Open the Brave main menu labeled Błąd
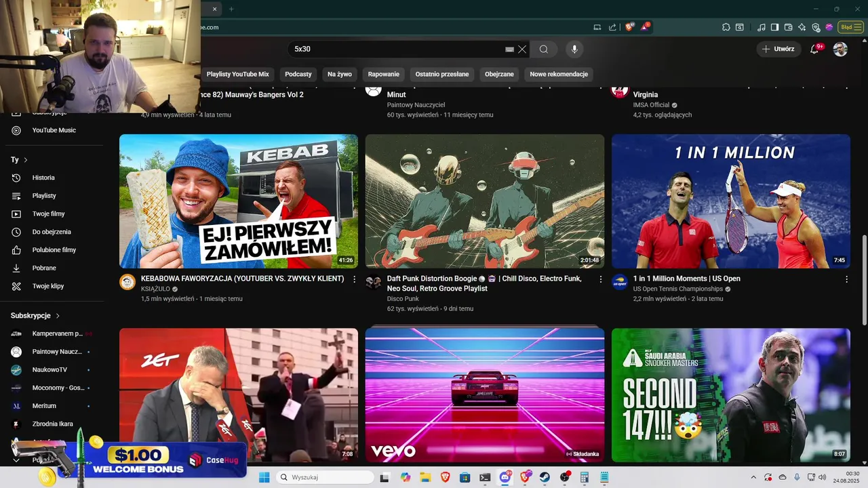 (x=850, y=27)
